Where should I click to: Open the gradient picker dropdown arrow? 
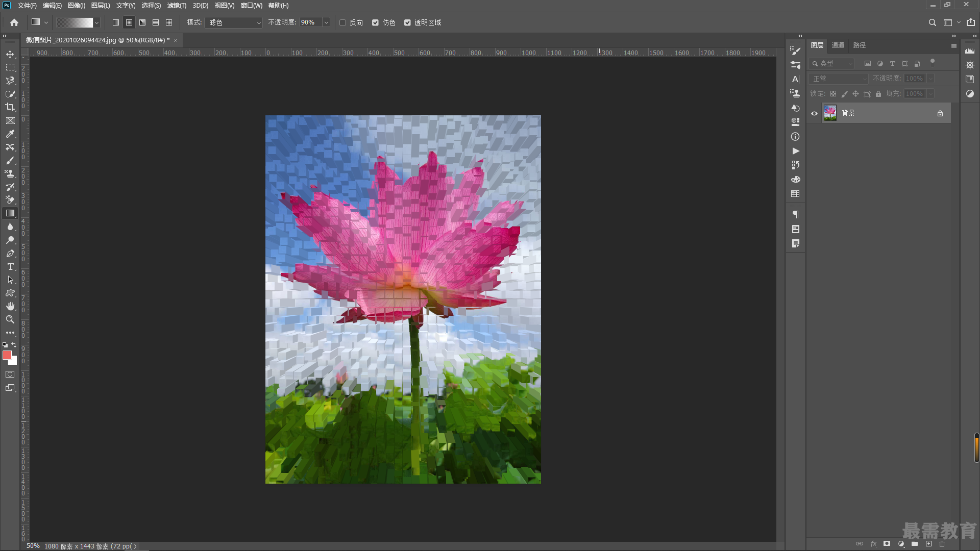click(96, 22)
